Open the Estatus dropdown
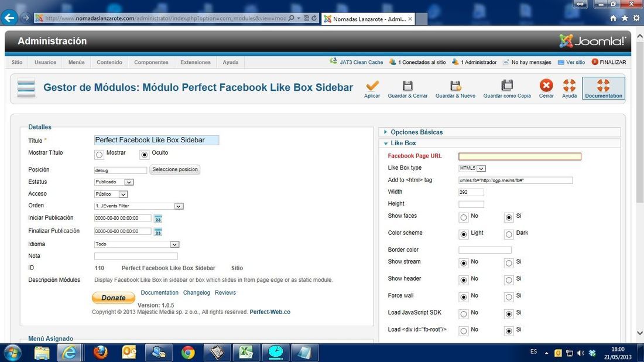 114,182
